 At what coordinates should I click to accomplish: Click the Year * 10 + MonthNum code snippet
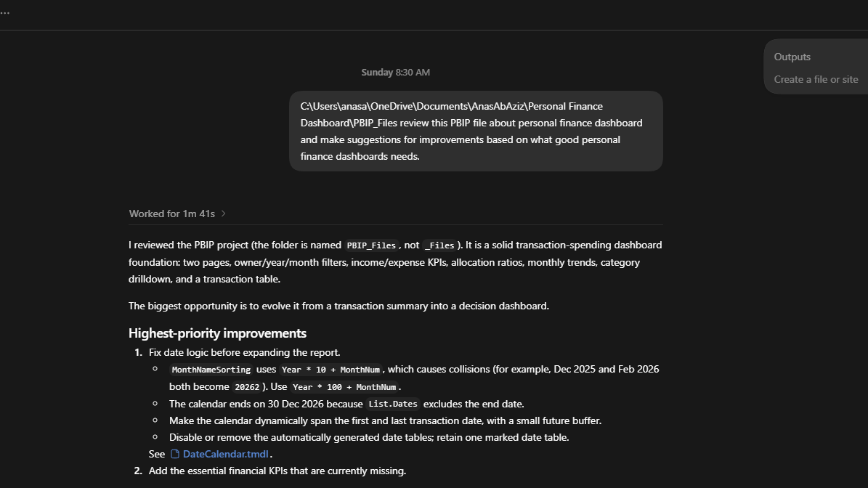pos(330,370)
